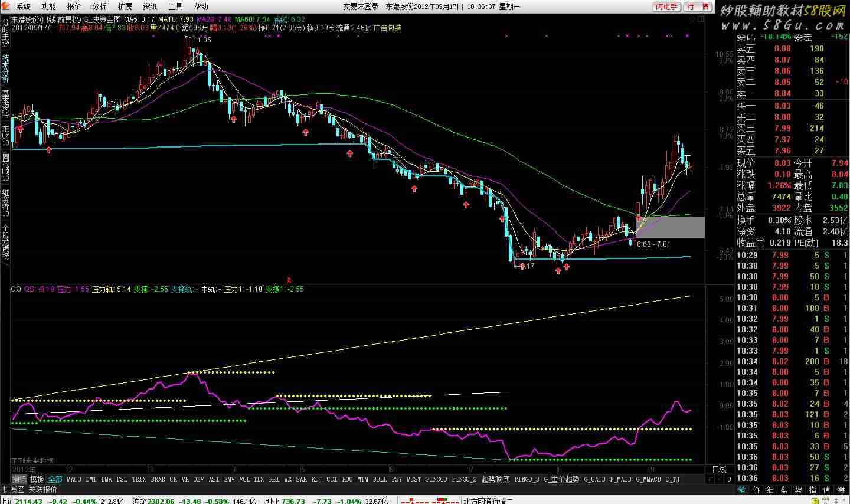Open the 技术分析 sidebar panel
This screenshot has height=504, width=850.
click(x=5, y=68)
